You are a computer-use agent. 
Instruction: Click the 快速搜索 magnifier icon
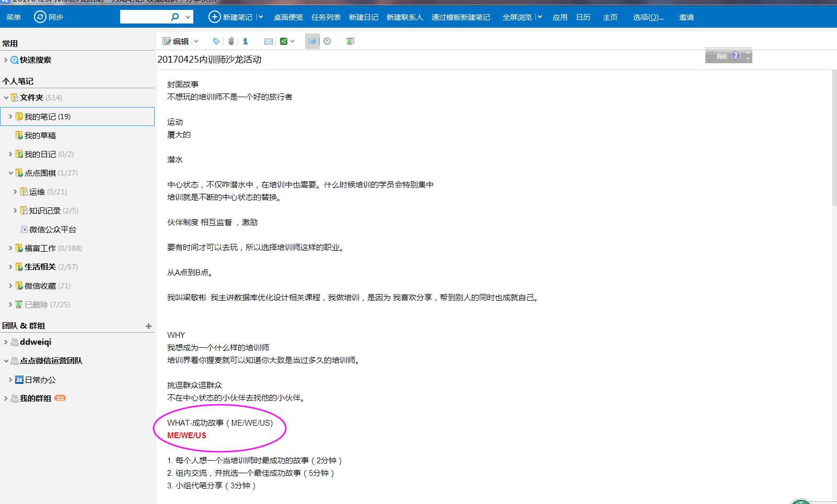(15, 60)
